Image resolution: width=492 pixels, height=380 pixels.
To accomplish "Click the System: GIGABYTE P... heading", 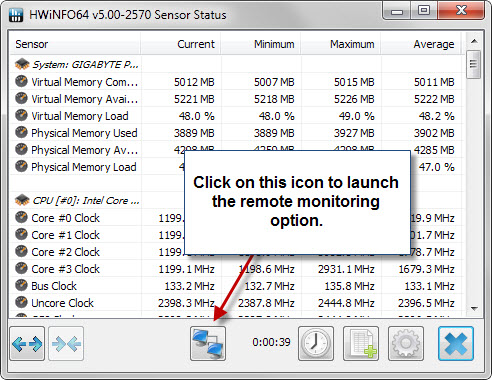I will pyautogui.click(x=85, y=64).
